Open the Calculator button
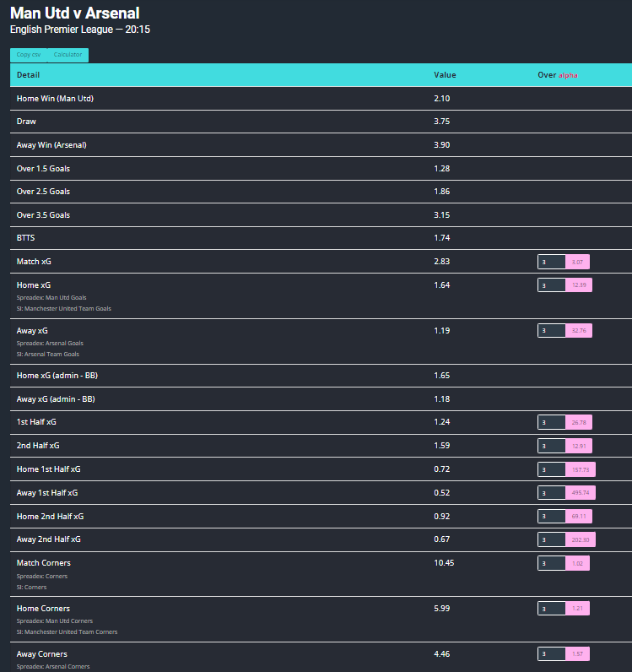Screen dimensions: 632x672 68,55
